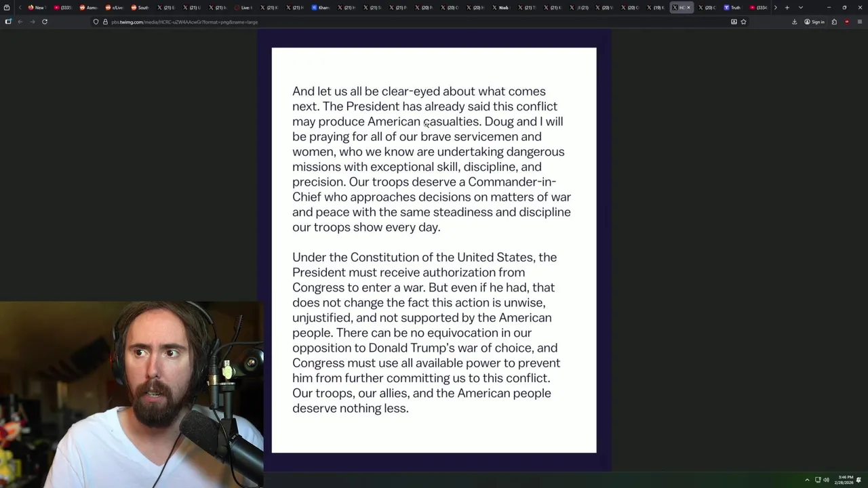Switch to the (19) X tab
The image size is (868, 488).
pyautogui.click(x=655, y=7)
